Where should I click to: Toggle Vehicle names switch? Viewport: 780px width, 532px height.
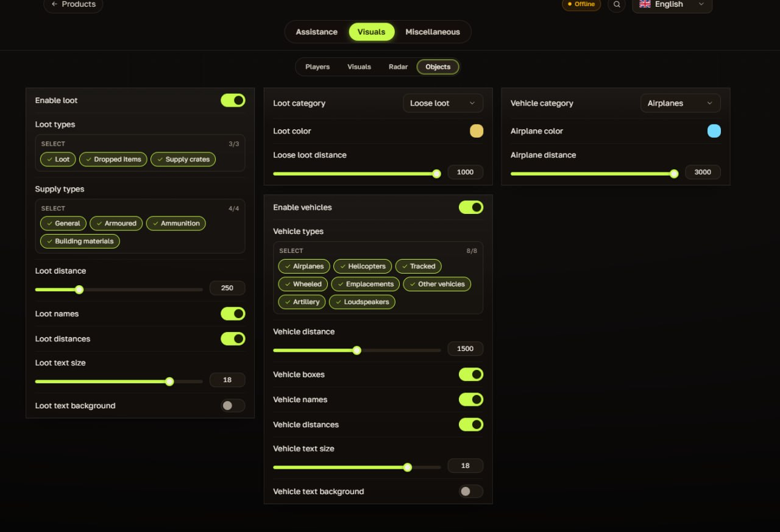471,400
